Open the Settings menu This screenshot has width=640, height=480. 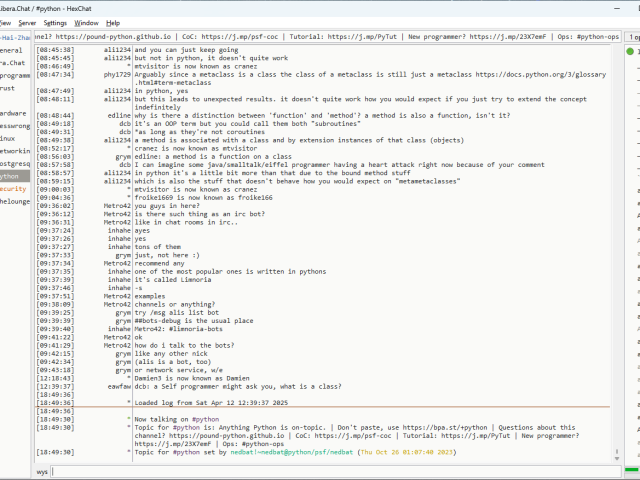tap(56, 22)
